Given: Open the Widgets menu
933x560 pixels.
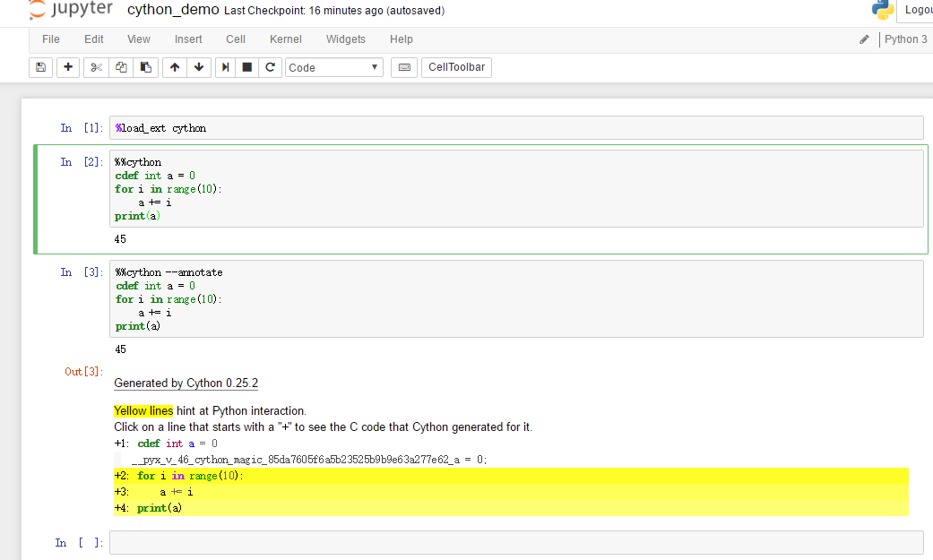Looking at the screenshot, I should 346,39.
